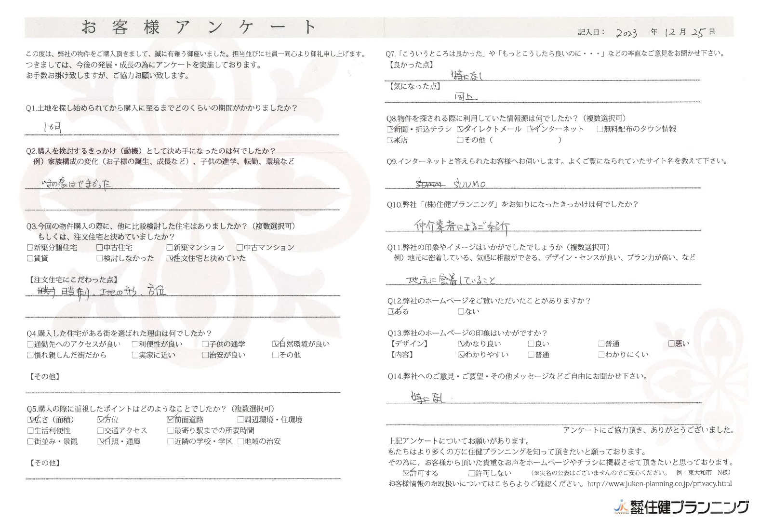Toggle the 方位 checkbox in Q5
Image resolution: width=760 pixels, height=532 pixels.
(x=100, y=420)
